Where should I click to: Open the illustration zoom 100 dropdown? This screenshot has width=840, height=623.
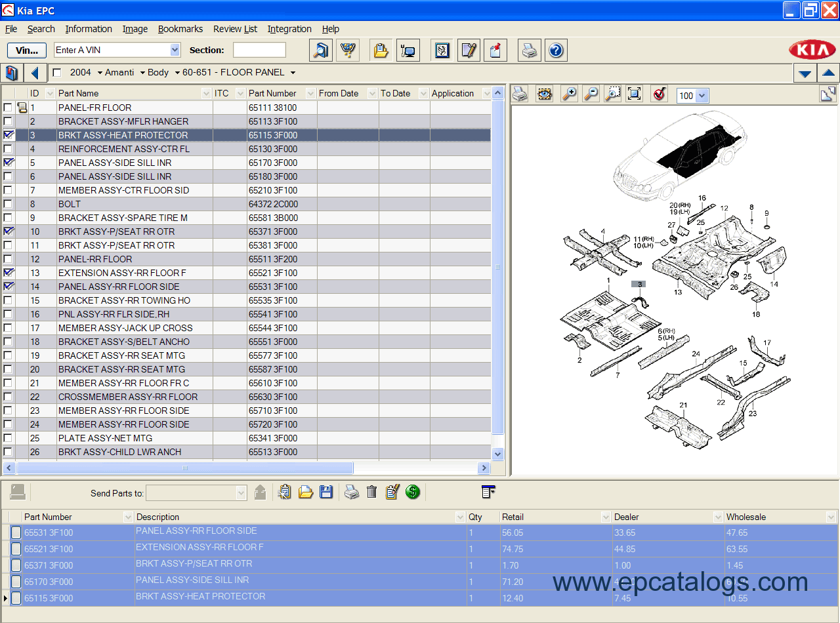coord(702,96)
